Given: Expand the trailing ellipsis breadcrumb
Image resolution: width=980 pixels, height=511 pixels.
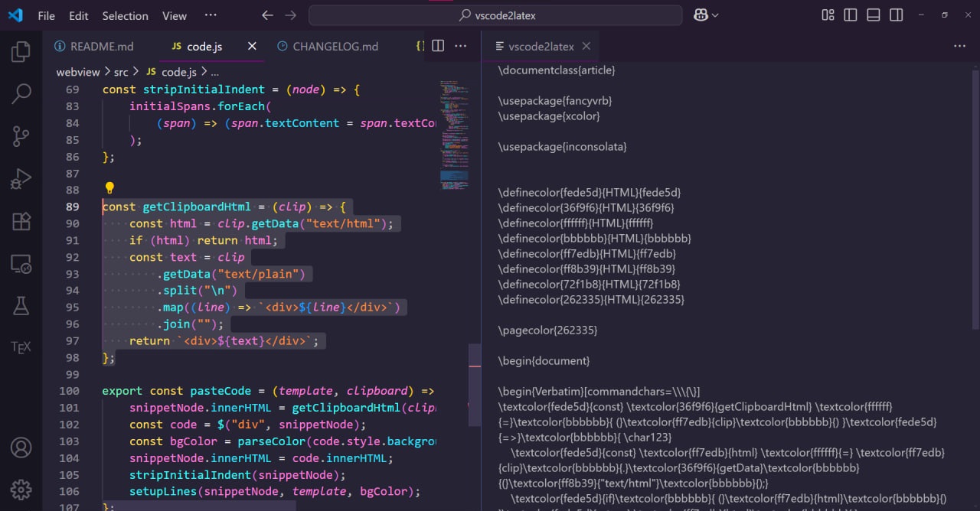Looking at the screenshot, I should tap(214, 72).
